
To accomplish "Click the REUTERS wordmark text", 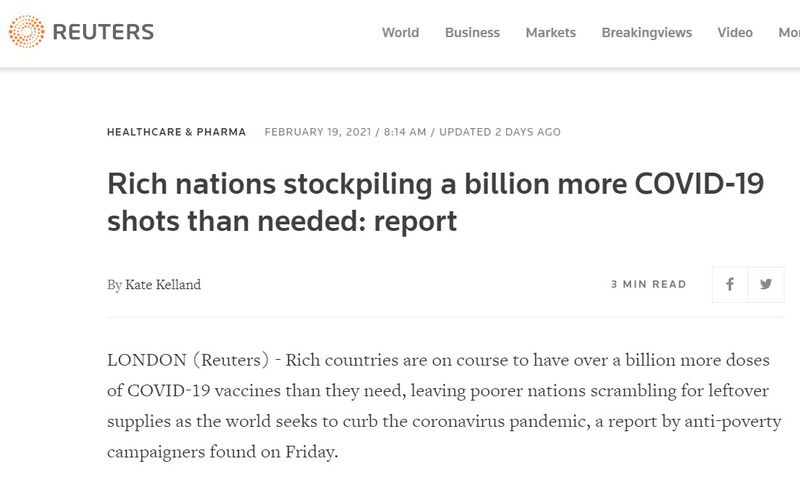I will click(103, 32).
